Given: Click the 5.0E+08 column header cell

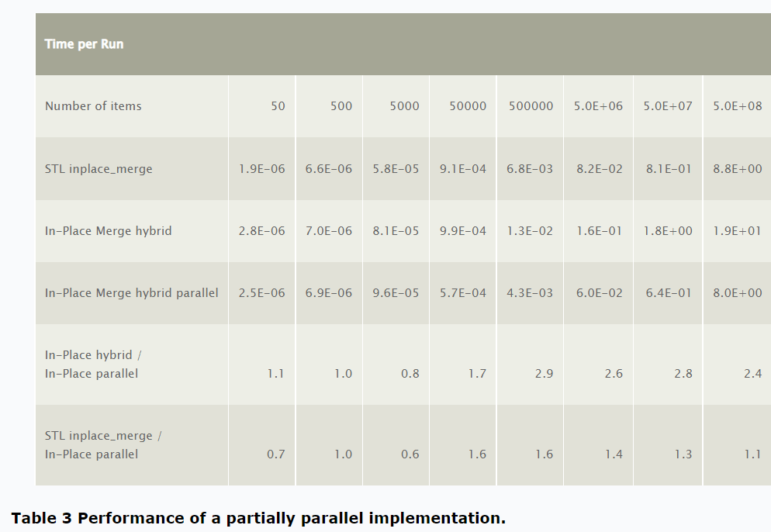Looking at the screenshot, I should click(737, 106).
